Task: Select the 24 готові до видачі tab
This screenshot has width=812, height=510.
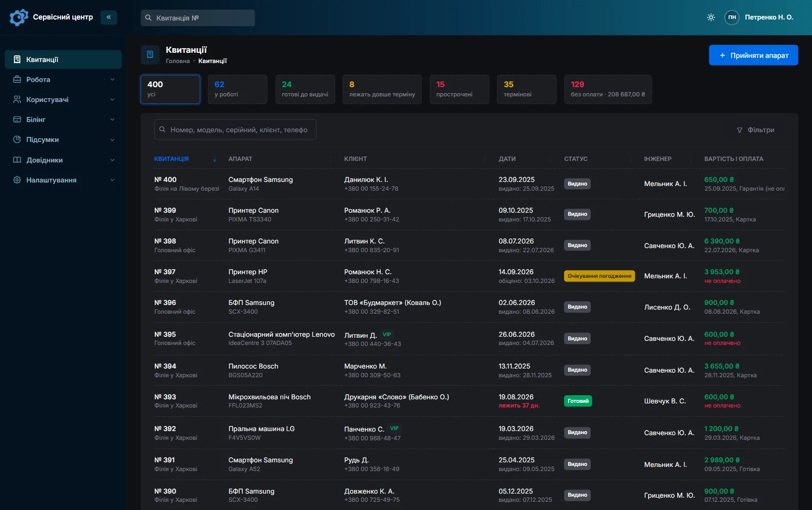Action: click(305, 89)
